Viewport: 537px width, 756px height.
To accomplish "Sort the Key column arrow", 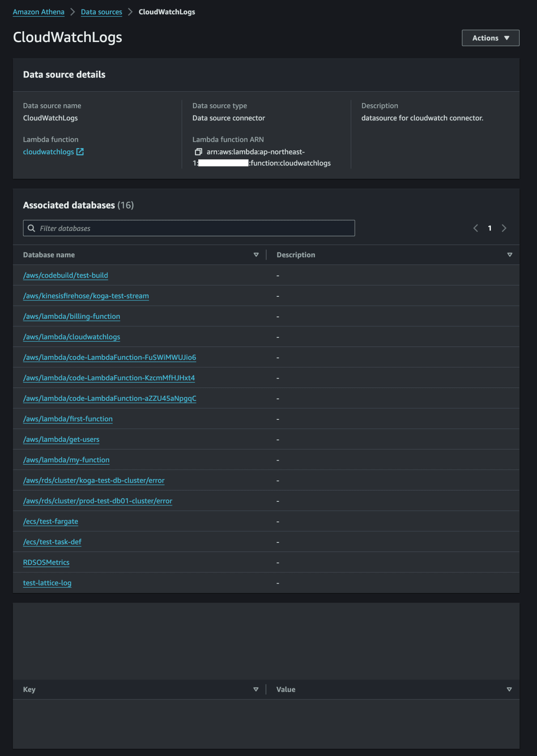I will (256, 689).
